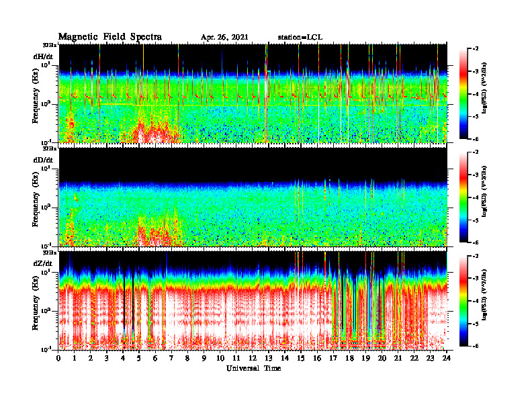The image size is (532, 411).
Task: Click inside the dD/dt spectrogram panel
Action: (x=253, y=197)
